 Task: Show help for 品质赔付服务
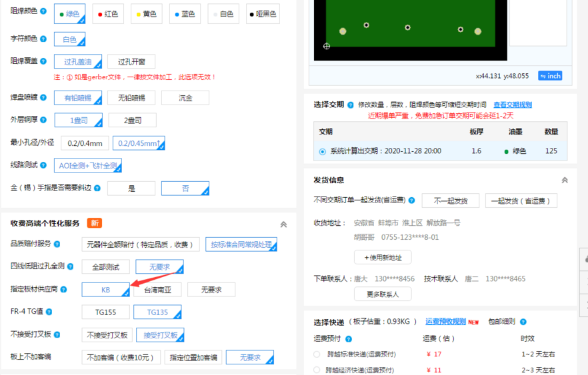click(x=57, y=244)
